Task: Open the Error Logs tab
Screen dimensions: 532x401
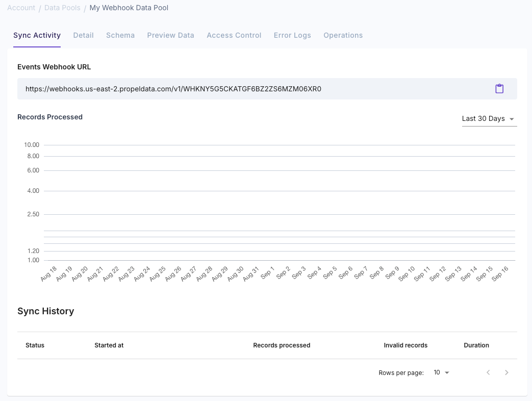Action: pos(292,35)
